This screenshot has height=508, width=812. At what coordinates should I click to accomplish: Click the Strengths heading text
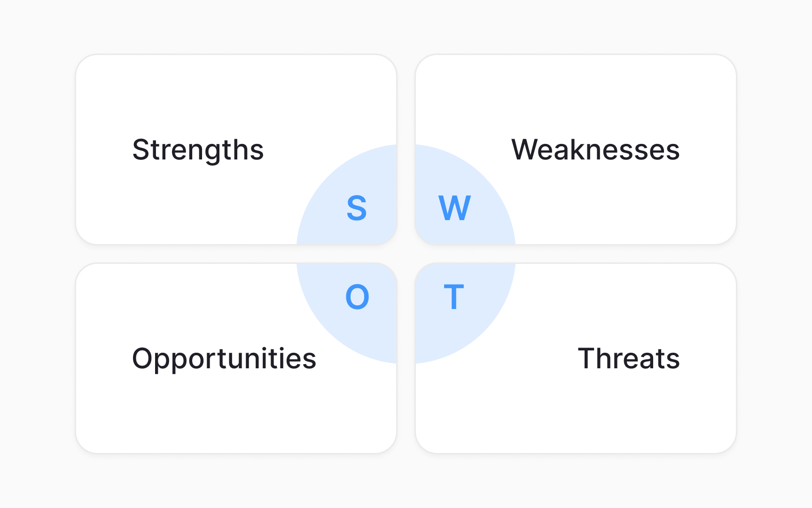click(x=198, y=150)
